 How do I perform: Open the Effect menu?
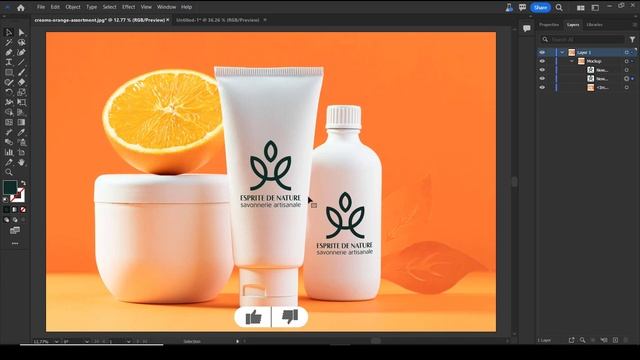128,7
